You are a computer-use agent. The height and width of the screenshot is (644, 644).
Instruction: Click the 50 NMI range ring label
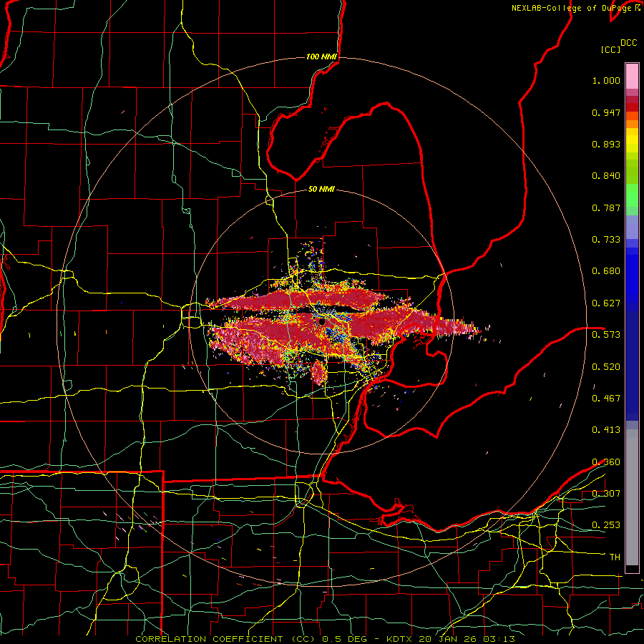tap(321, 189)
